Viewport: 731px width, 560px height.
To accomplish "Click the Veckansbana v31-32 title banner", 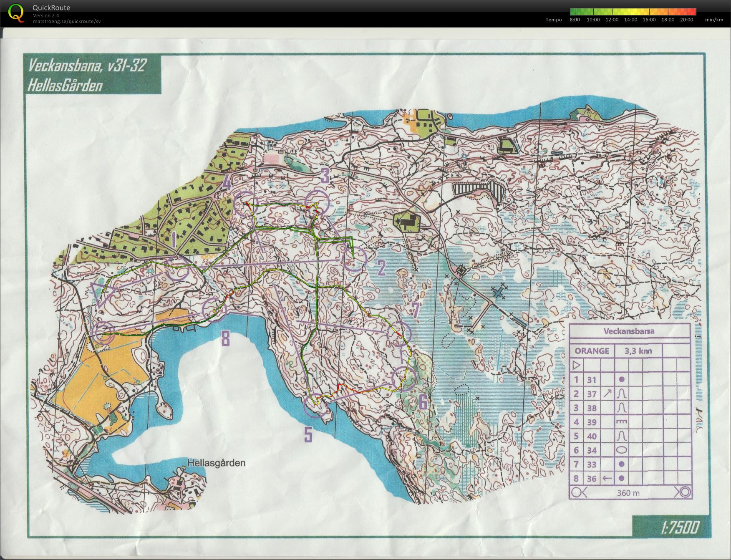I will 92,75.
